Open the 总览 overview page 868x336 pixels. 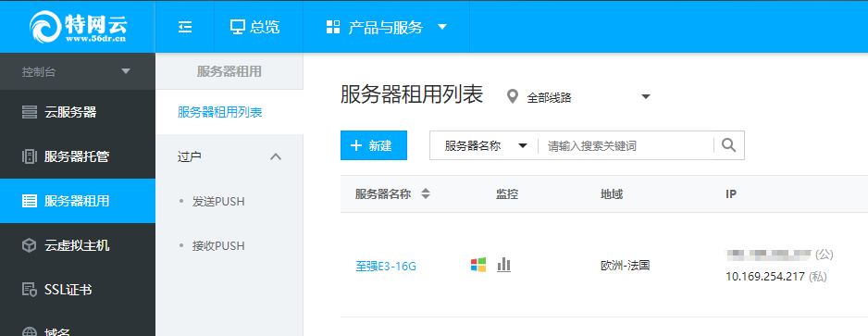(x=255, y=27)
